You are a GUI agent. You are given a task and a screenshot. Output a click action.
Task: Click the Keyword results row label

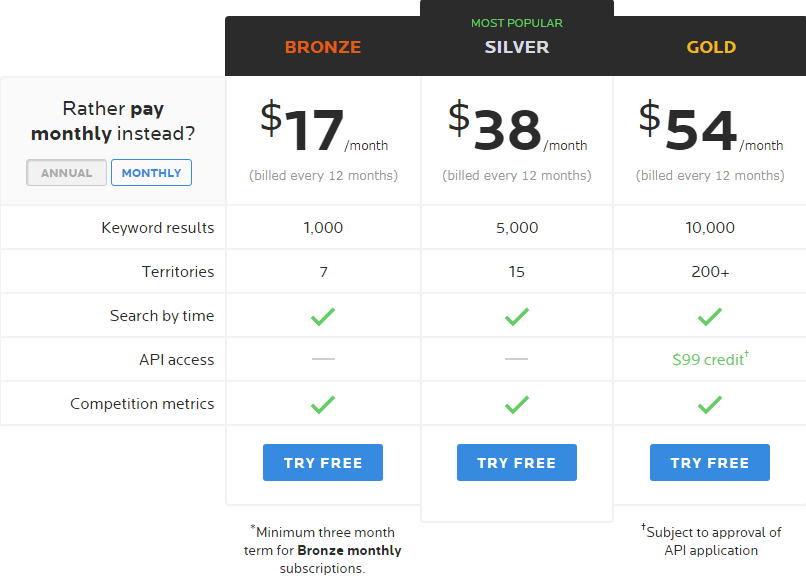157,228
